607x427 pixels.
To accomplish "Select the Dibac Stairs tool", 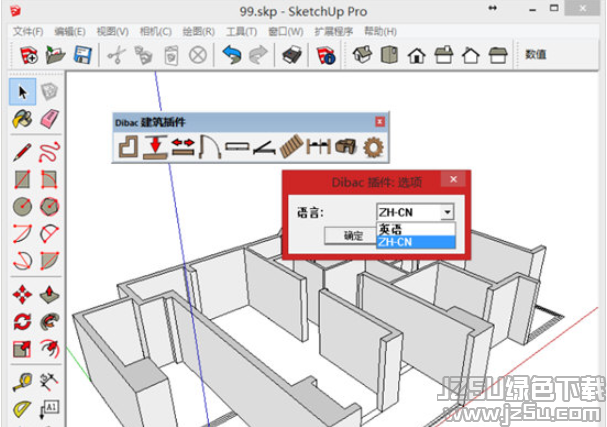I will [x=291, y=146].
